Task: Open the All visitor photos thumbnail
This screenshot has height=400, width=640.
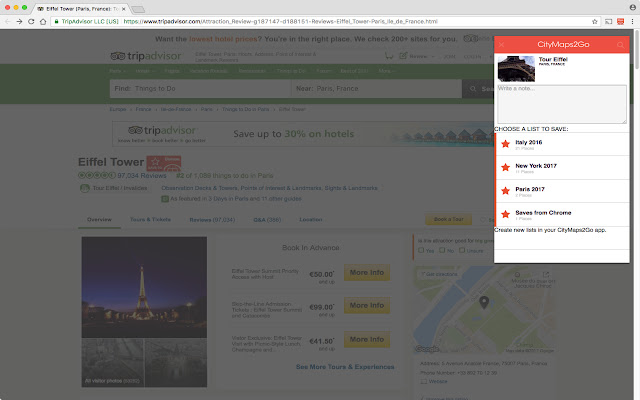Action: tap(112, 362)
